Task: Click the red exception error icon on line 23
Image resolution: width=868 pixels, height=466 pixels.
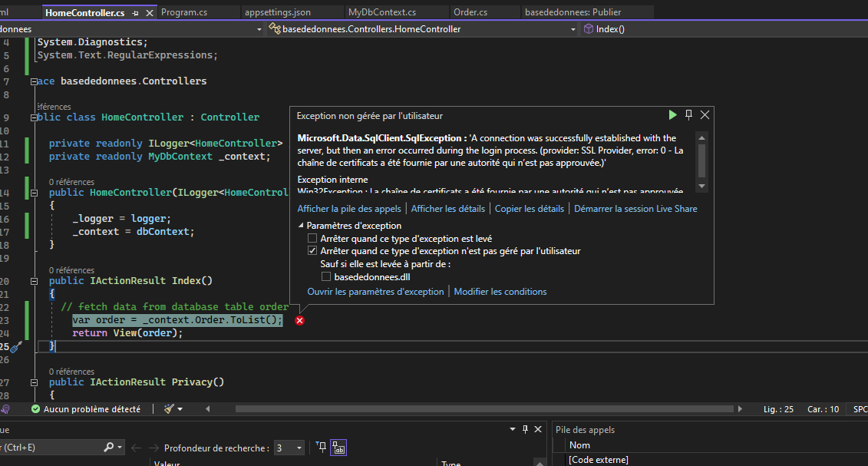Action: (x=299, y=320)
